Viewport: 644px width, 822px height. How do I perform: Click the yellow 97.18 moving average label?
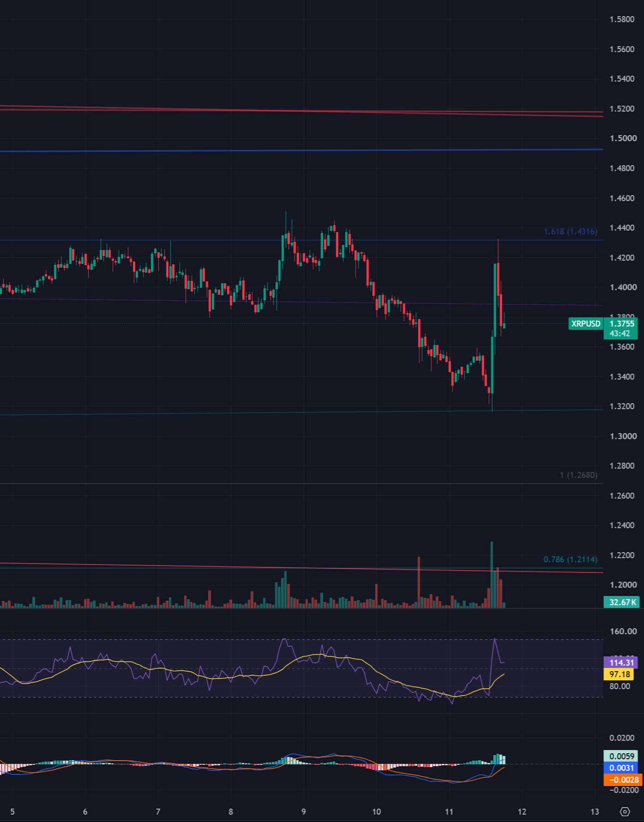(619, 674)
